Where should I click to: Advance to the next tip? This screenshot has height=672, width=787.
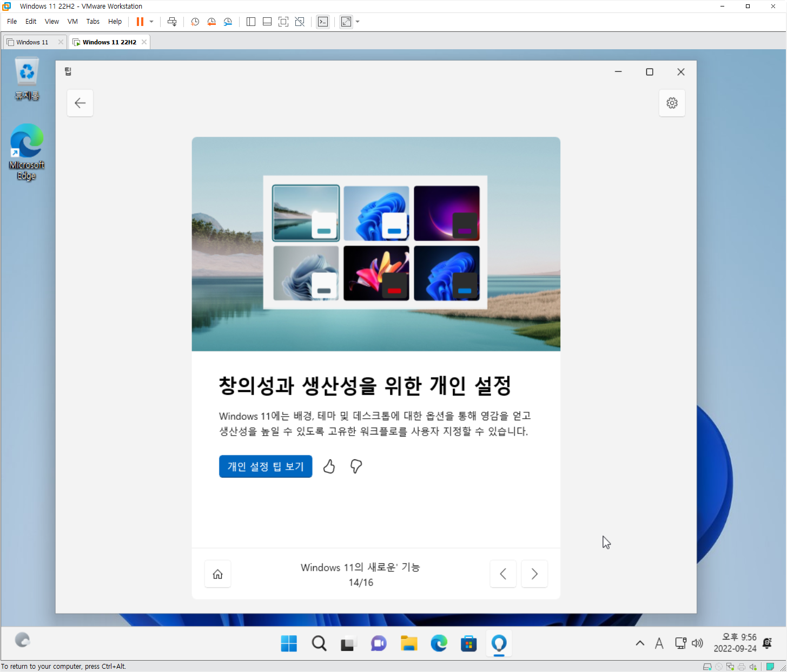point(534,574)
